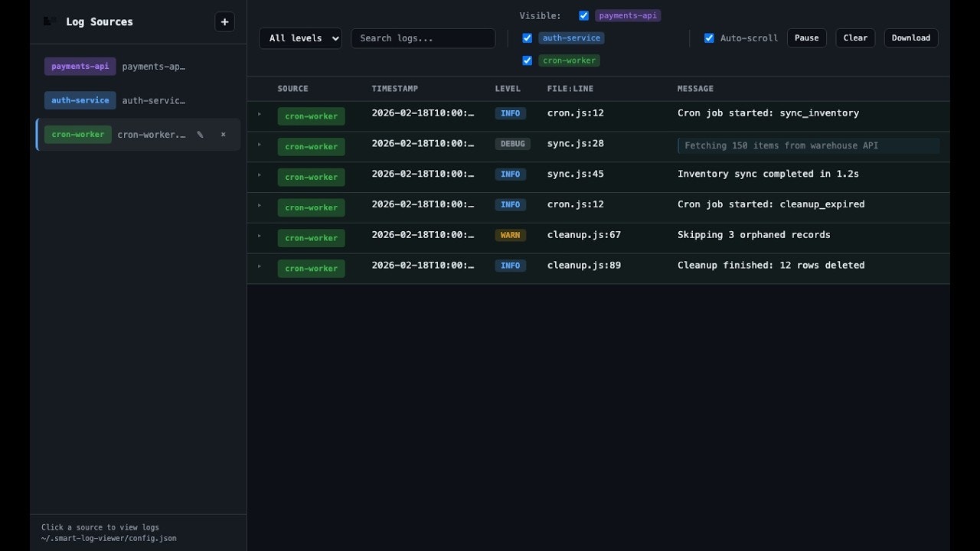Add a new log source with the plus icon
This screenshot has height=551, width=980.
pos(224,21)
